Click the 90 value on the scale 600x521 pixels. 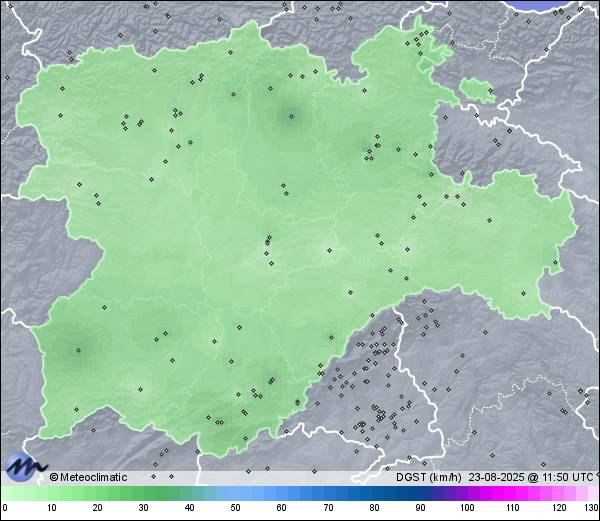(x=421, y=508)
